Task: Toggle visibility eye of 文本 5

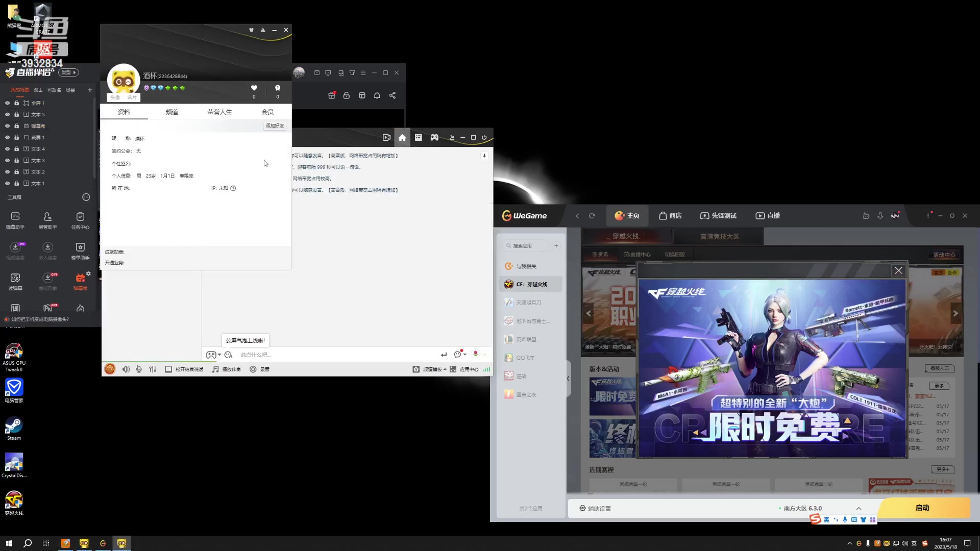Action: 7,114
